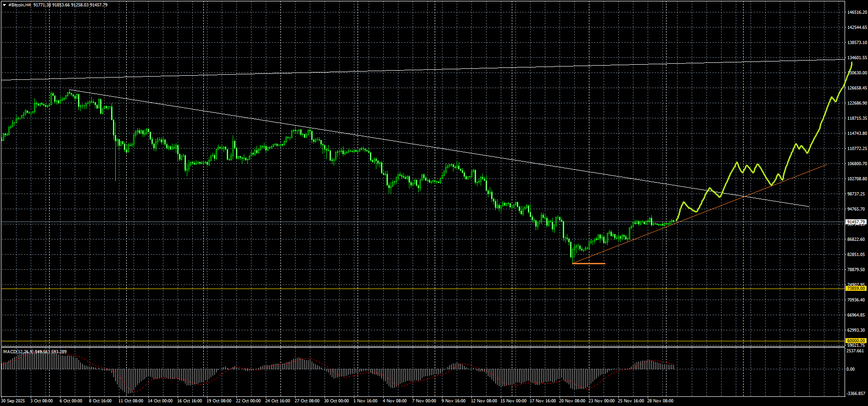Click the #Bitcoin,H4 chart title text
868x406 pixels.
click(20, 5)
